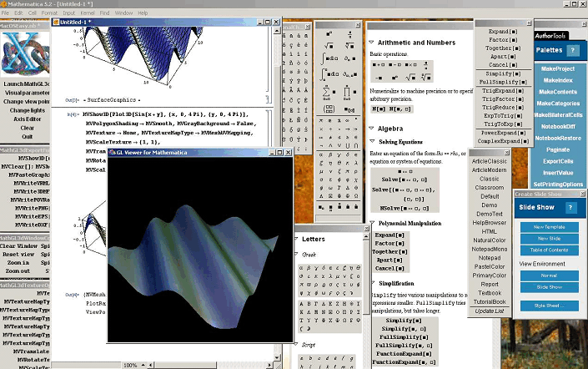Open the Kernel menu
This screenshot has width=588, height=369.
[x=88, y=13]
